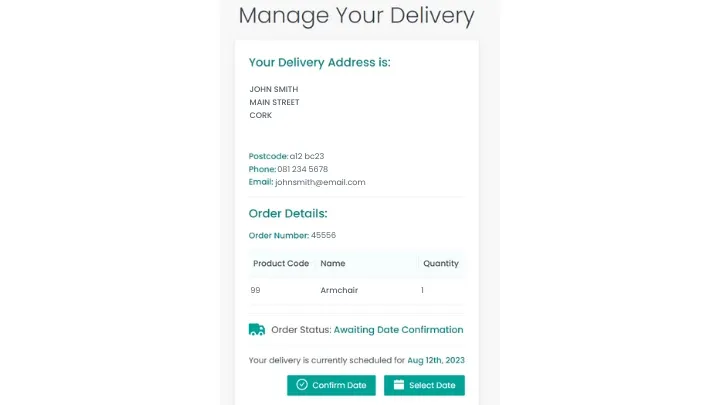This screenshot has height=405, width=720.
Task: Click the Your Delivery Address heading
Action: (x=320, y=62)
